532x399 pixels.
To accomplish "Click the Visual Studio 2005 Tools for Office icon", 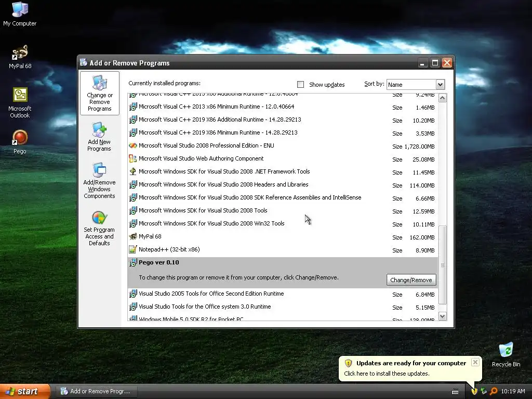I will point(132,294).
